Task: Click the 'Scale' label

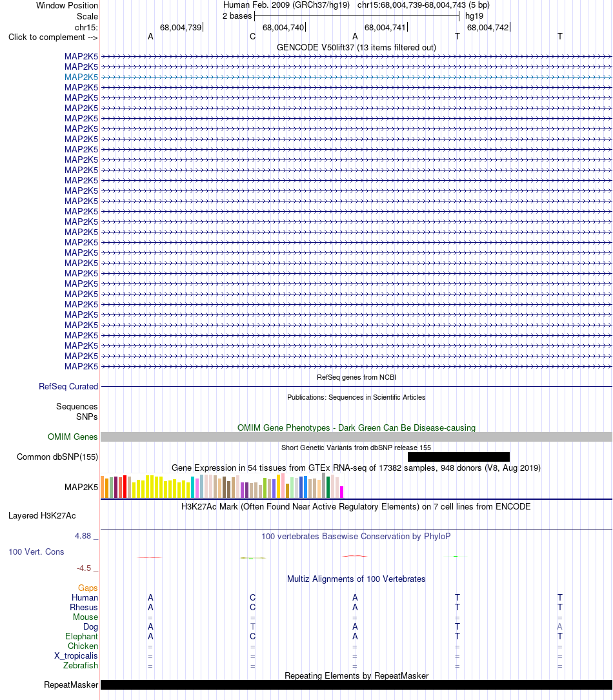Action: point(87,17)
